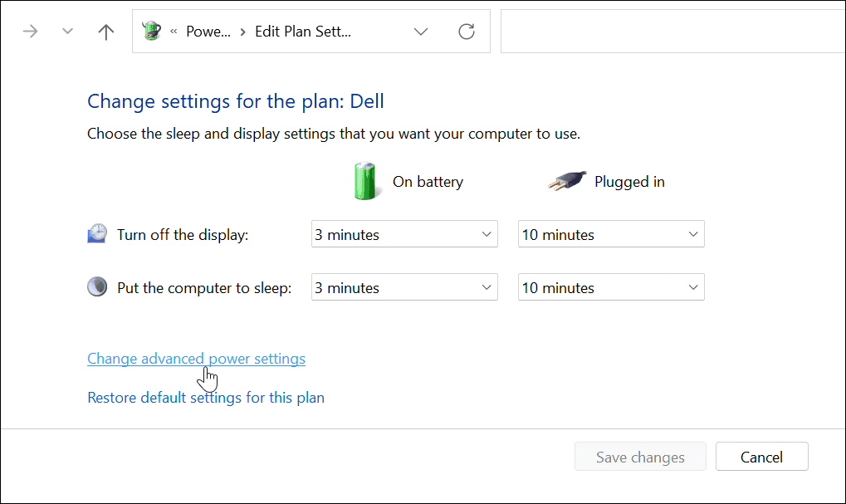Screen dimensions: 846x504
Task: Click the green On battery icon
Action: point(365,181)
